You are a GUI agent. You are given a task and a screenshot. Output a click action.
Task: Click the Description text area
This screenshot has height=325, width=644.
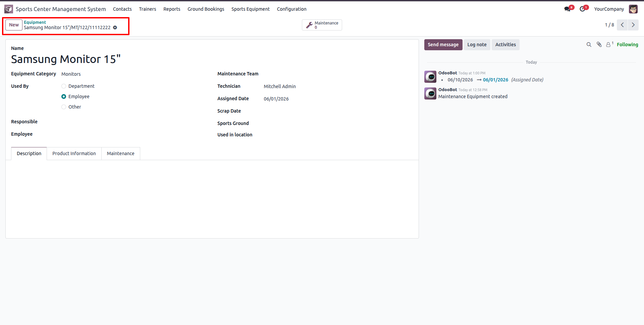(212, 199)
